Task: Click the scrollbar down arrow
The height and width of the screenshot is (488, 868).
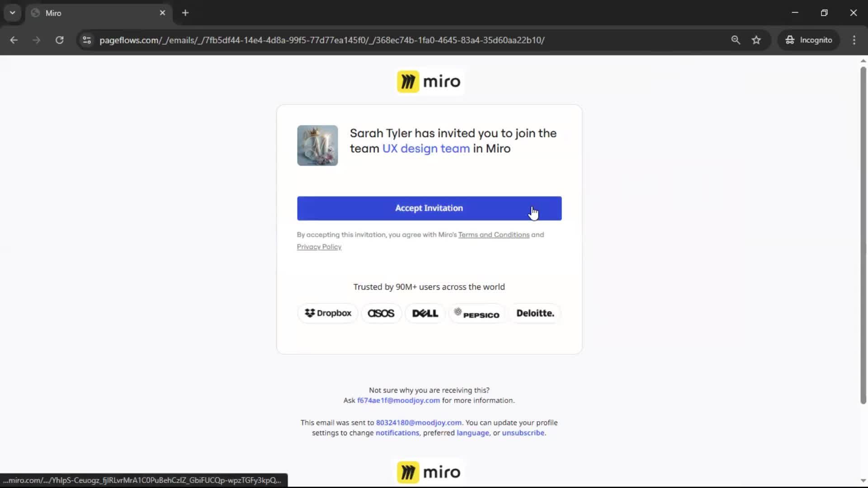Action: pos(863,481)
